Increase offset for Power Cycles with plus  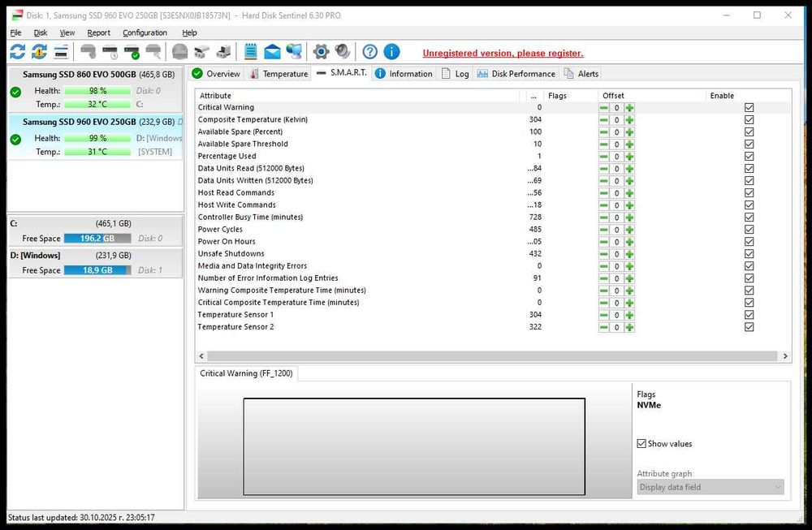tap(629, 230)
